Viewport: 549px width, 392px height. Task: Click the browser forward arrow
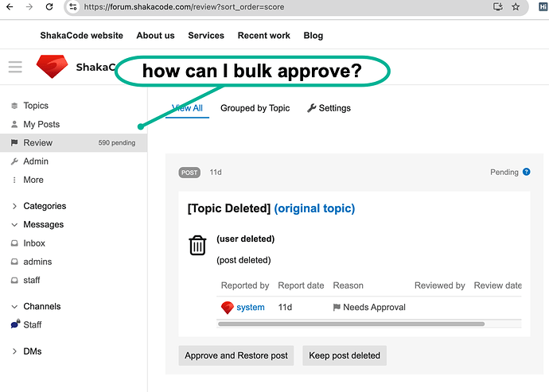click(29, 6)
